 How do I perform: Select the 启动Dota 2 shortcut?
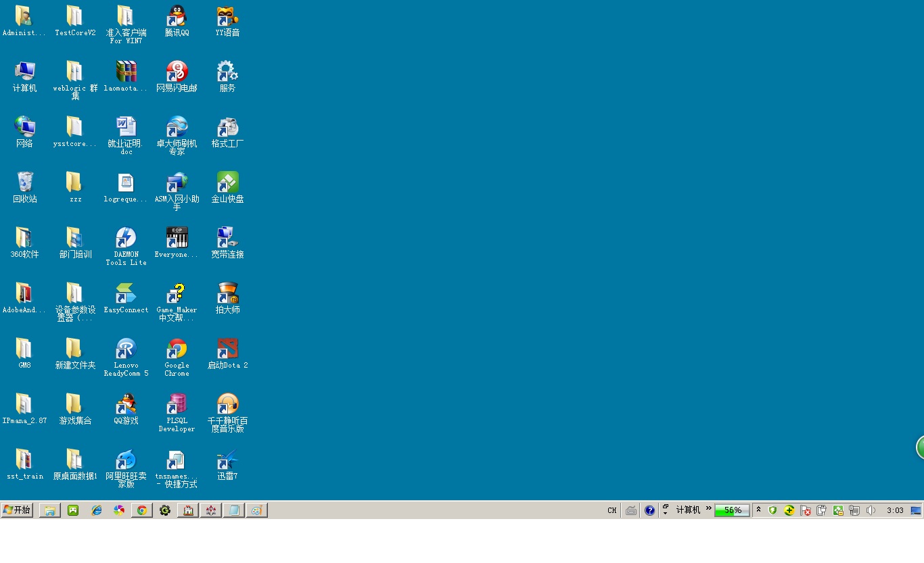[x=227, y=353]
